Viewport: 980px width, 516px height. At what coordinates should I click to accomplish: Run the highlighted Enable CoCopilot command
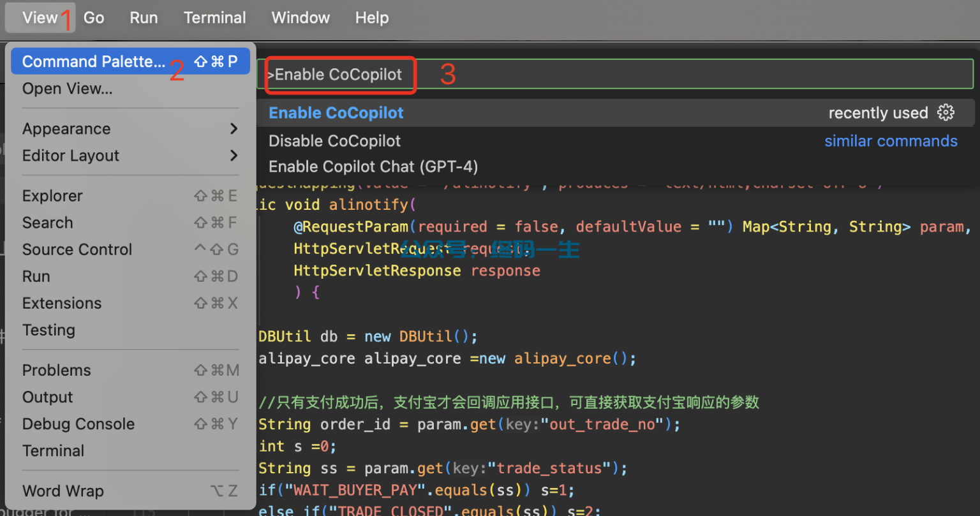click(336, 112)
